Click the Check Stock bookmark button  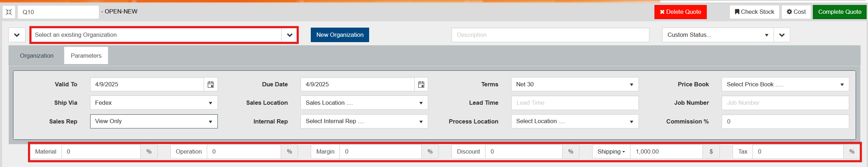[754, 12]
